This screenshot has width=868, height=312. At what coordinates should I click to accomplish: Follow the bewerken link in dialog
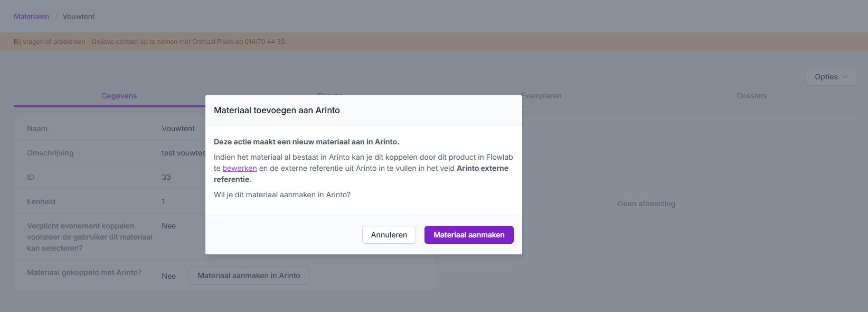240,168
